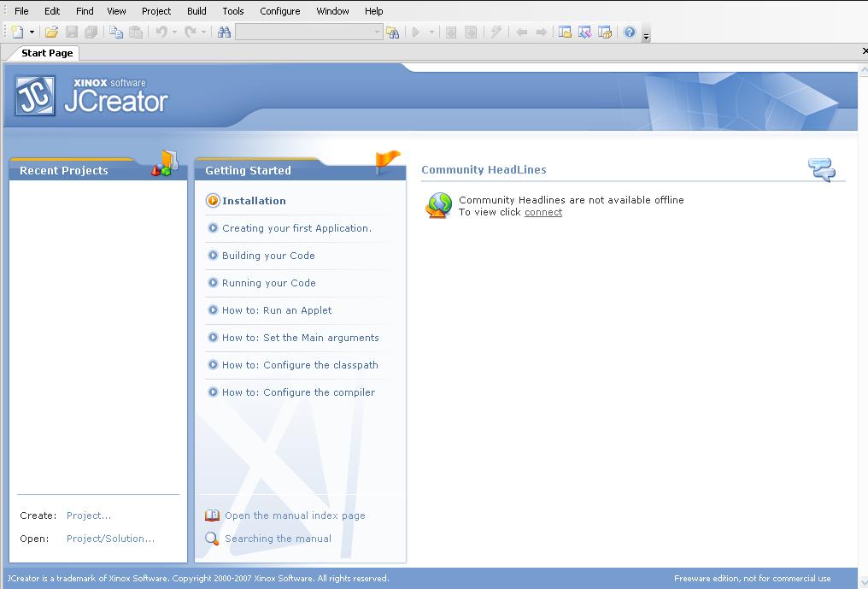
Task: Click the Undo arrow icon
Action: point(161,32)
